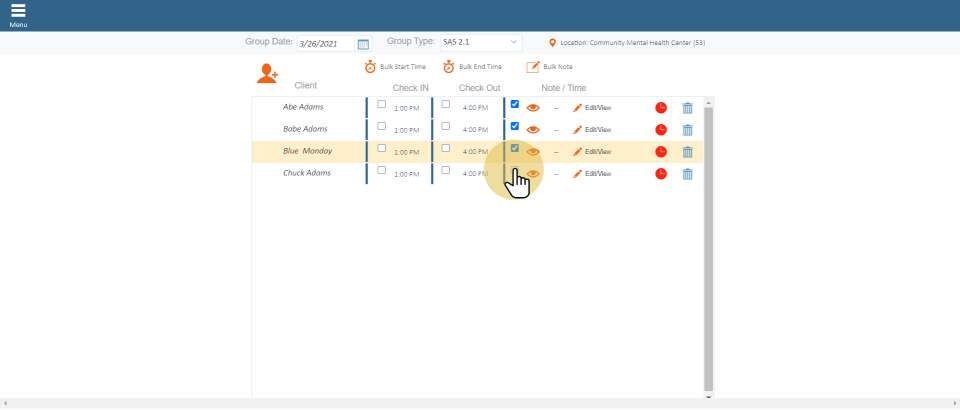Screen dimensions: 960x410
Task: Click the add client person icon
Action: click(267, 73)
